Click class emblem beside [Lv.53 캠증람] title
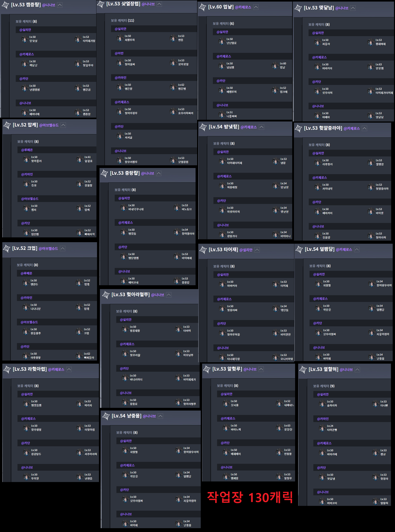Image resolution: width=395 pixels, height=532 pixels. (5, 5)
